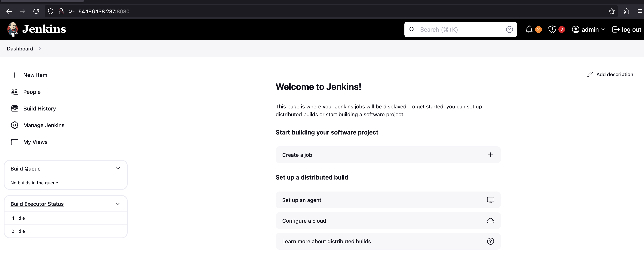Expand the Dashboard breadcrumb chevron
This screenshot has height=272, width=644.
(x=40, y=49)
